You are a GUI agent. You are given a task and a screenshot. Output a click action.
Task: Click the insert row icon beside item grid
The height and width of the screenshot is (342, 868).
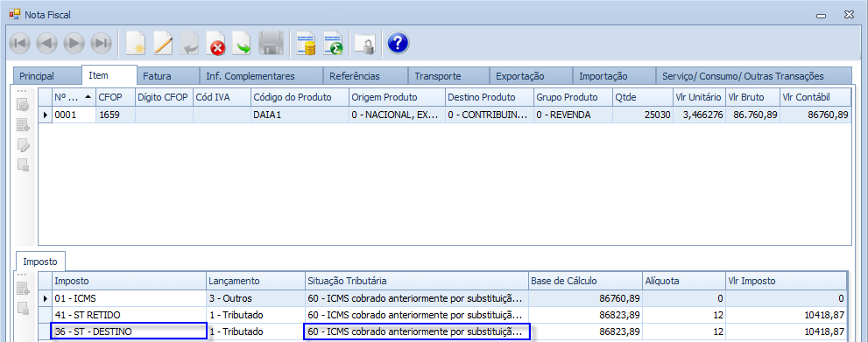(x=24, y=125)
